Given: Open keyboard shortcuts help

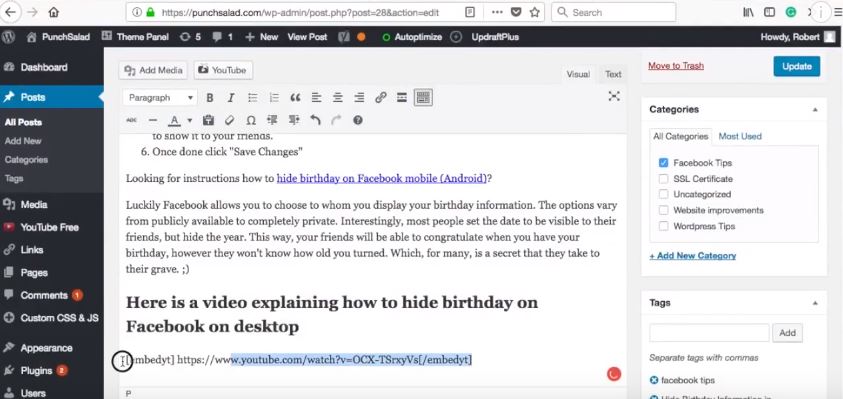Looking at the screenshot, I should [x=358, y=120].
